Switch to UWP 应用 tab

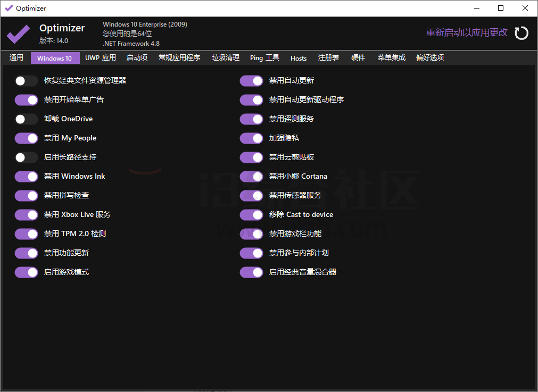(101, 57)
